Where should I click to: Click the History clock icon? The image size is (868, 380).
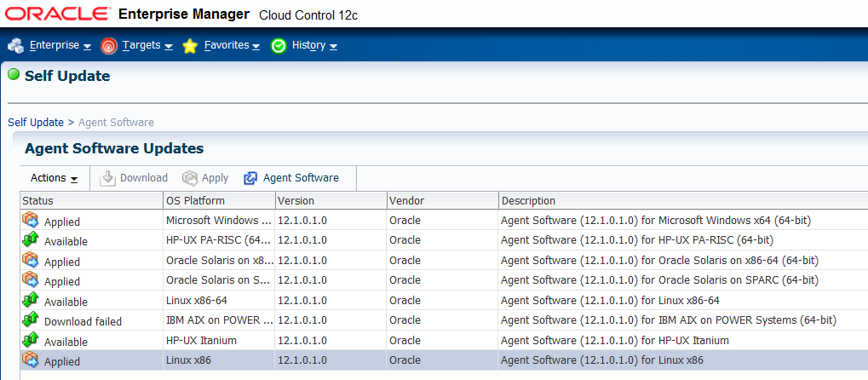pos(279,46)
